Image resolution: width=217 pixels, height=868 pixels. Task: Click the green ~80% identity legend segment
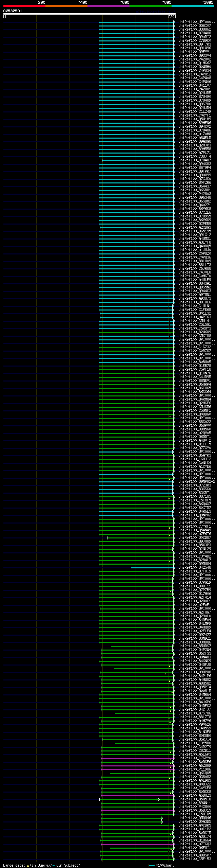[150, 6]
